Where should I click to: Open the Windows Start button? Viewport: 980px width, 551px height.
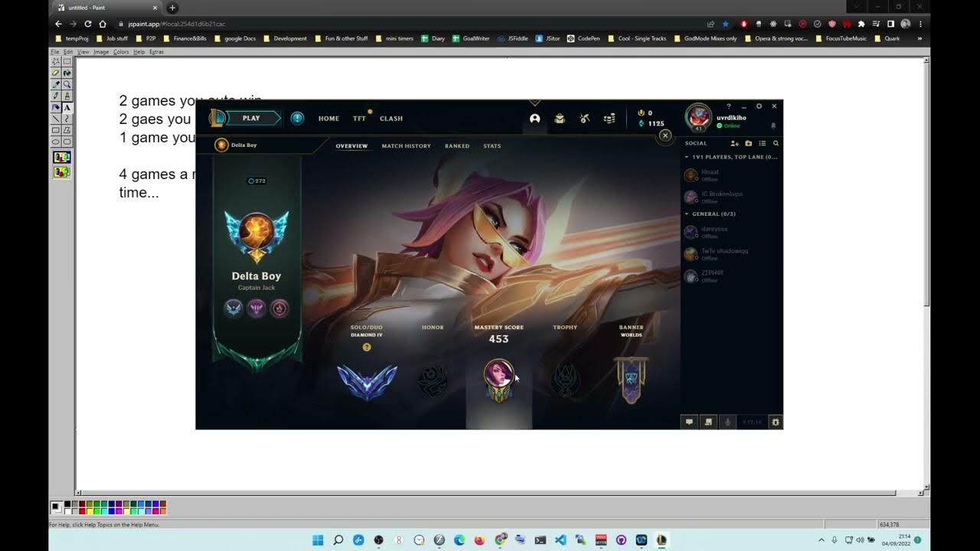click(318, 540)
